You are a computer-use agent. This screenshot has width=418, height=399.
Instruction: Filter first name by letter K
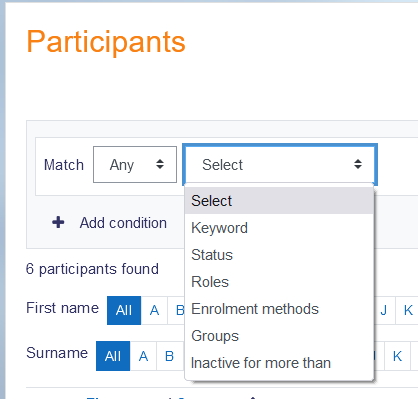408,310
